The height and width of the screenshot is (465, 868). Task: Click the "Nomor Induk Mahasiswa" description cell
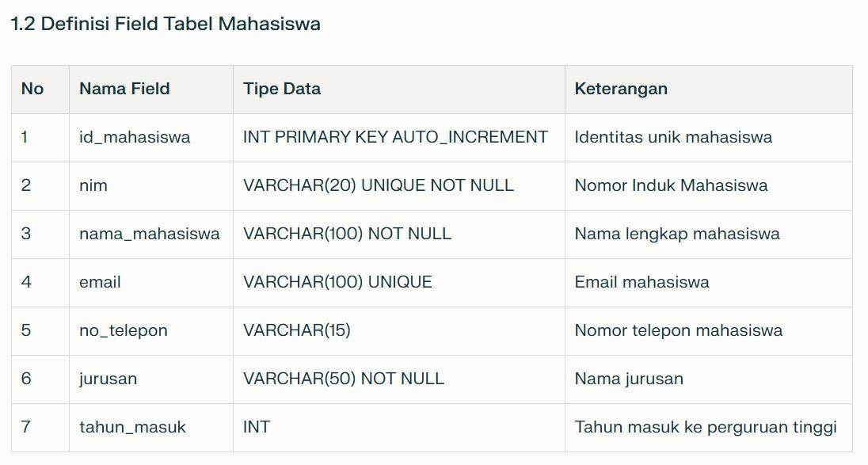point(671,185)
